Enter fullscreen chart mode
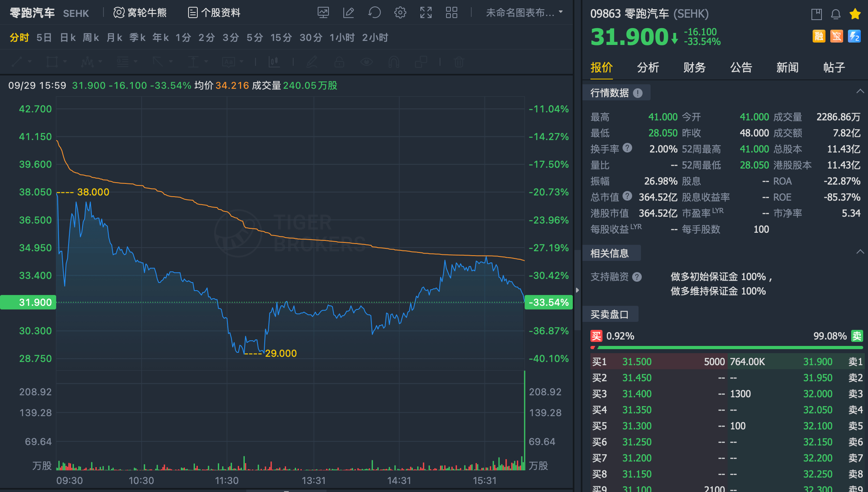 click(x=426, y=12)
